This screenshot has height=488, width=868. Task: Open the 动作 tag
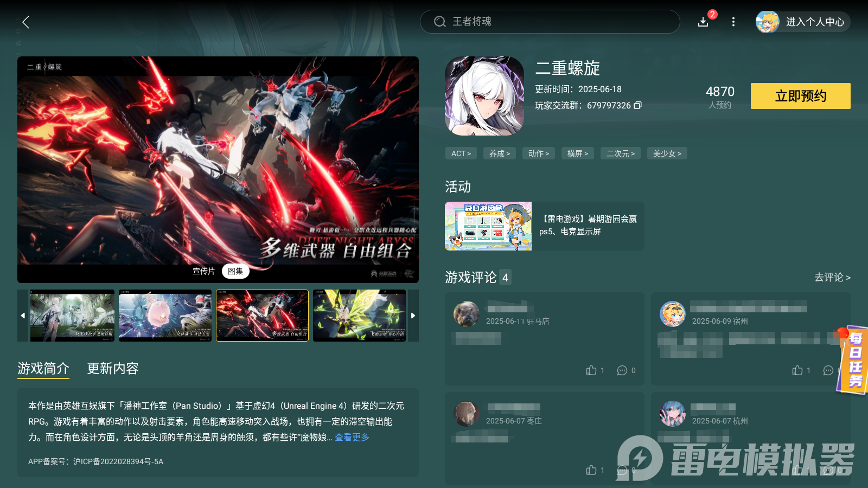click(539, 153)
